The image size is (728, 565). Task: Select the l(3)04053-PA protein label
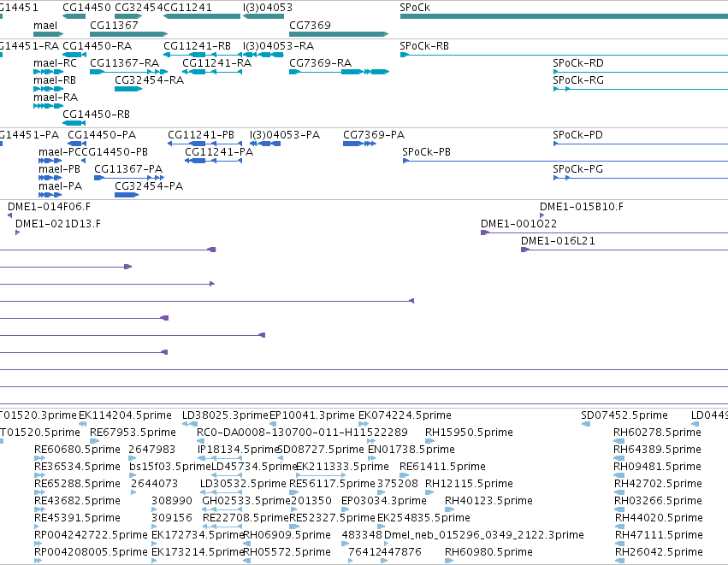click(x=285, y=135)
